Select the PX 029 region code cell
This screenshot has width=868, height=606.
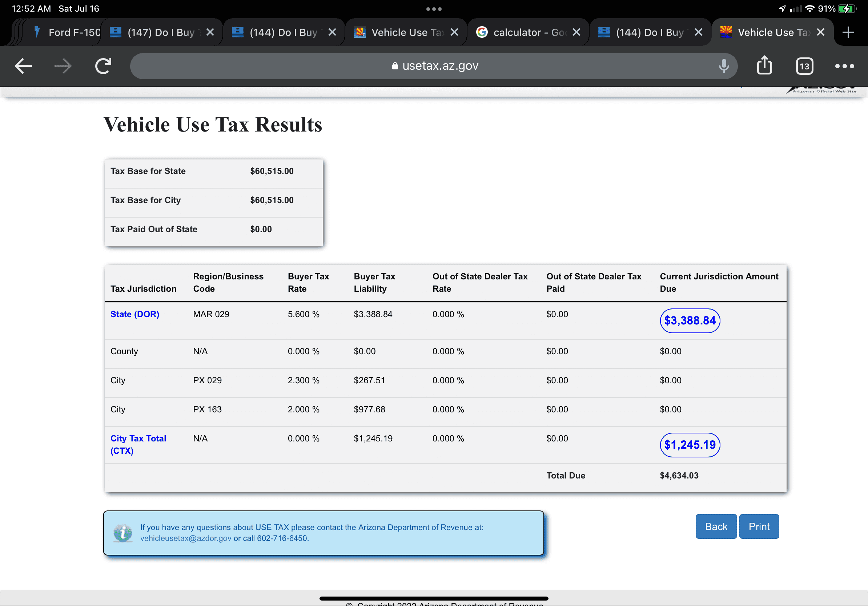pyautogui.click(x=207, y=380)
